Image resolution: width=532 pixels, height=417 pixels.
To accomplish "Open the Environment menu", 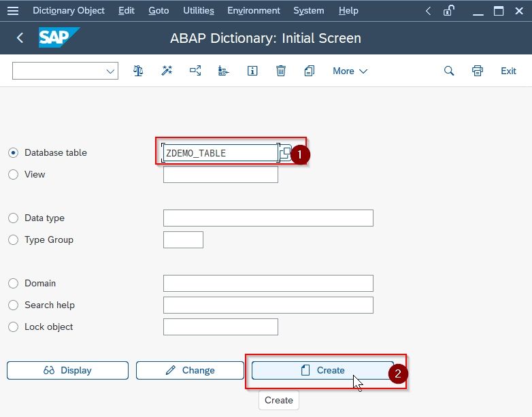I will (254, 11).
